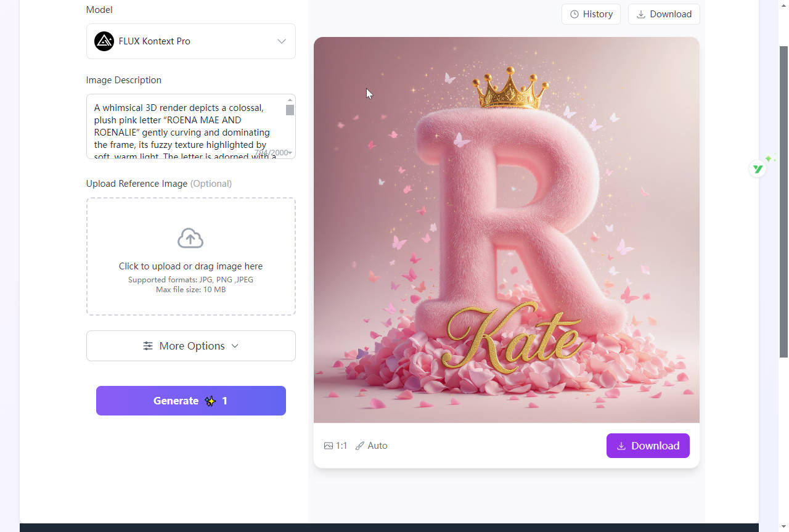The height and width of the screenshot is (532, 789).
Task: Click the generated pink letter R image
Action: click(x=506, y=229)
